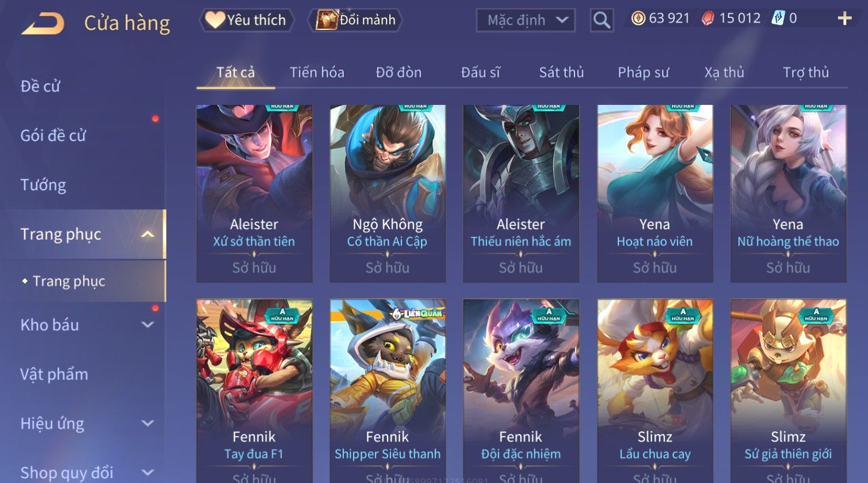Click the back arrow icon
Screen dimensions: 868x483
point(43,23)
